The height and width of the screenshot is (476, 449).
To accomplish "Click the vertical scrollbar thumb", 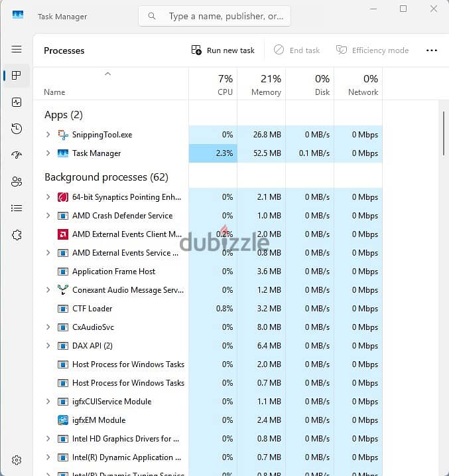I will (444, 133).
